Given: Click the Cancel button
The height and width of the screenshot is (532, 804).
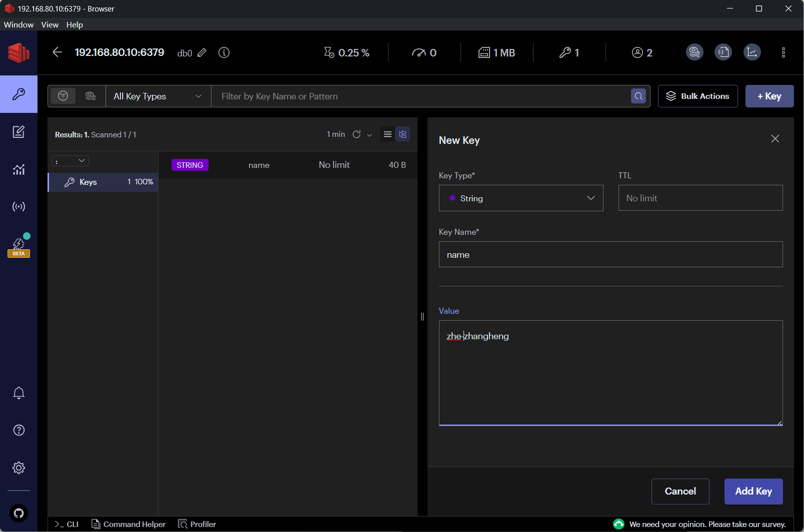Looking at the screenshot, I should [x=680, y=492].
